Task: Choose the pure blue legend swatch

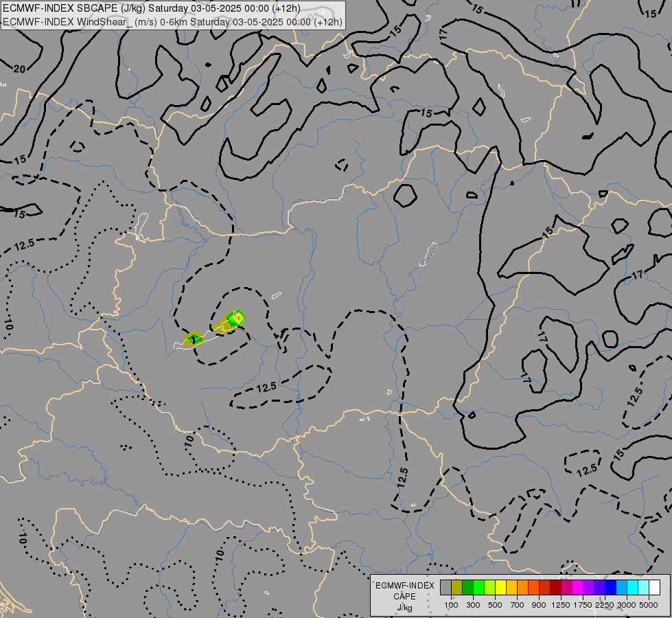Action: click(x=611, y=587)
